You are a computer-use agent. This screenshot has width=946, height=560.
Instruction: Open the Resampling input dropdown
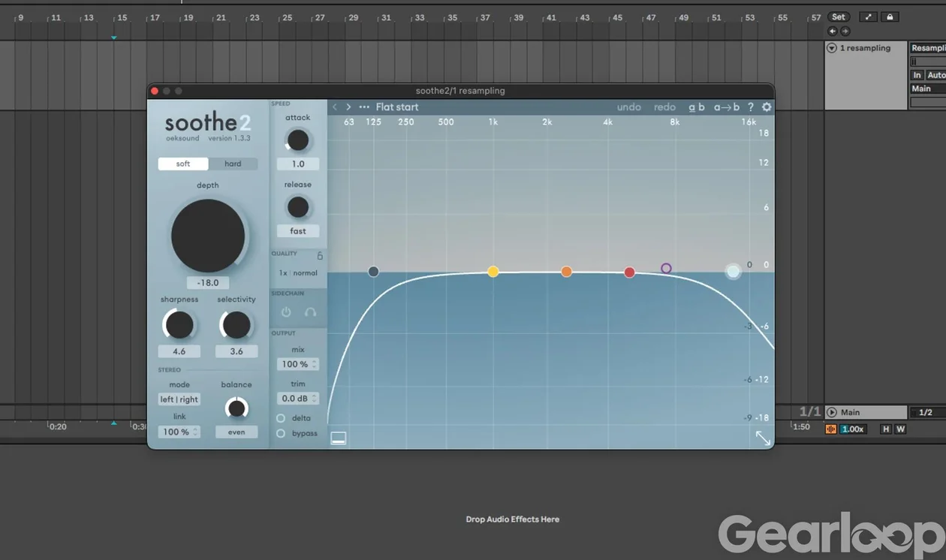tap(928, 48)
